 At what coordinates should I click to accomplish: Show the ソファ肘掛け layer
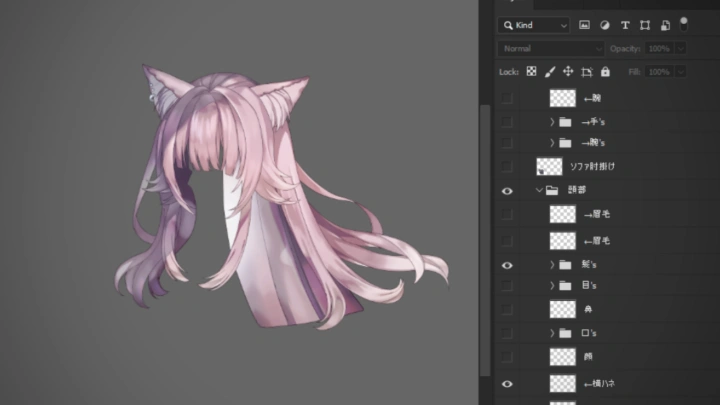[507, 166]
